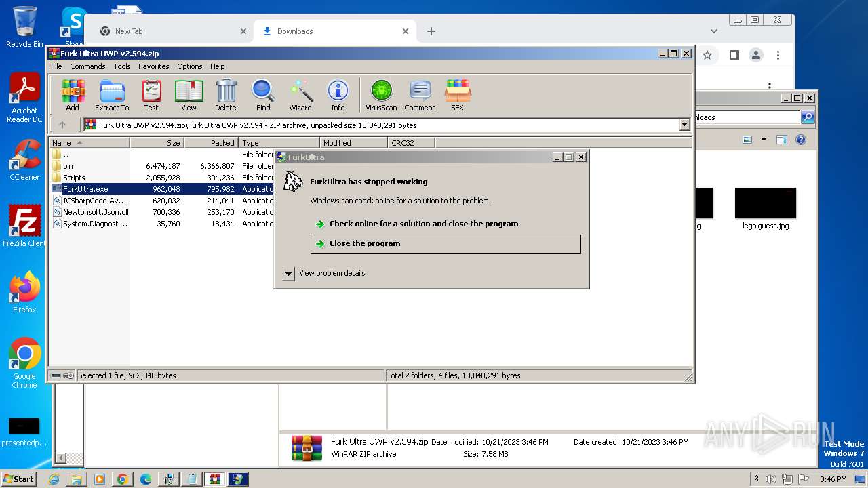Open the Favorites menu
The height and width of the screenshot is (488, 868).
154,66
